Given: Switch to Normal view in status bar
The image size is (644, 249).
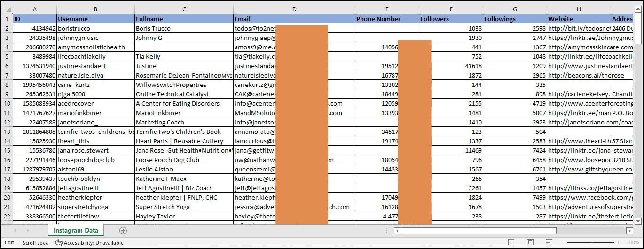Looking at the screenshot, I should point(511,242).
